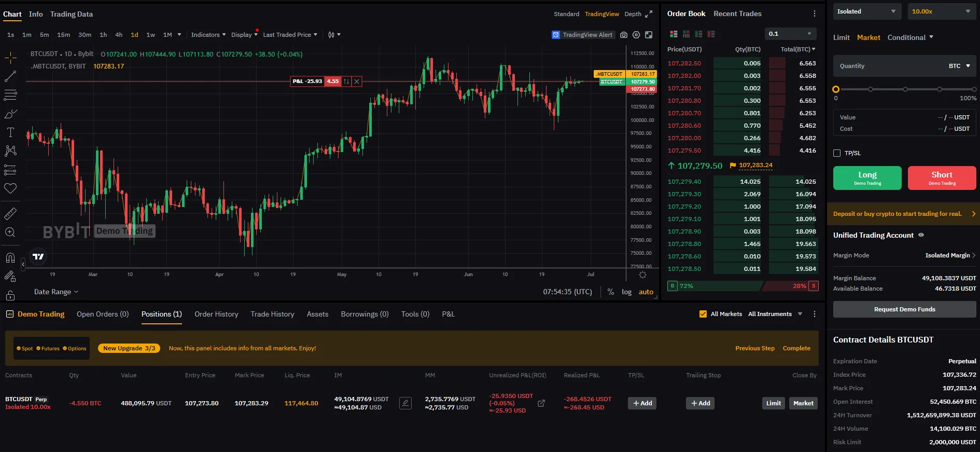Enable the TP/SL checkbox
The image size is (980, 452).
click(x=837, y=153)
